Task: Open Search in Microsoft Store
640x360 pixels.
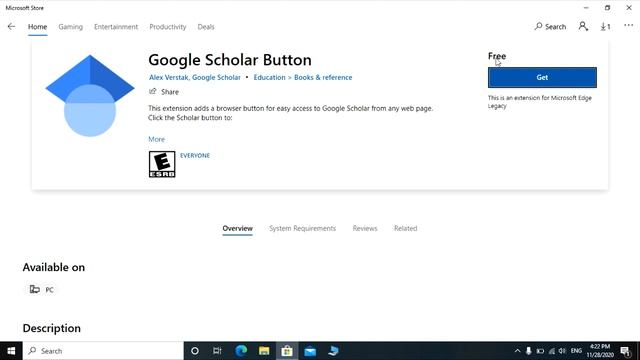Action: (x=550, y=27)
